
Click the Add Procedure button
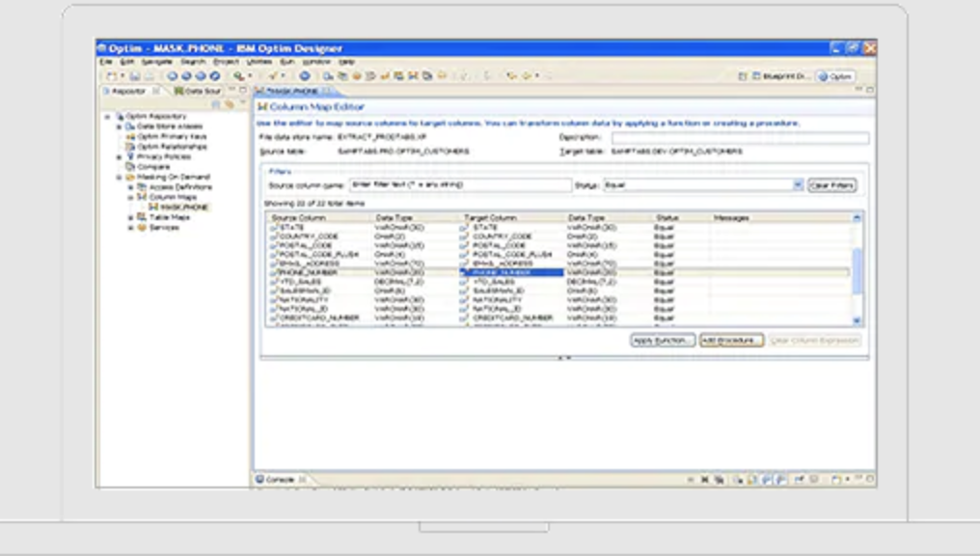pyautogui.click(x=731, y=341)
